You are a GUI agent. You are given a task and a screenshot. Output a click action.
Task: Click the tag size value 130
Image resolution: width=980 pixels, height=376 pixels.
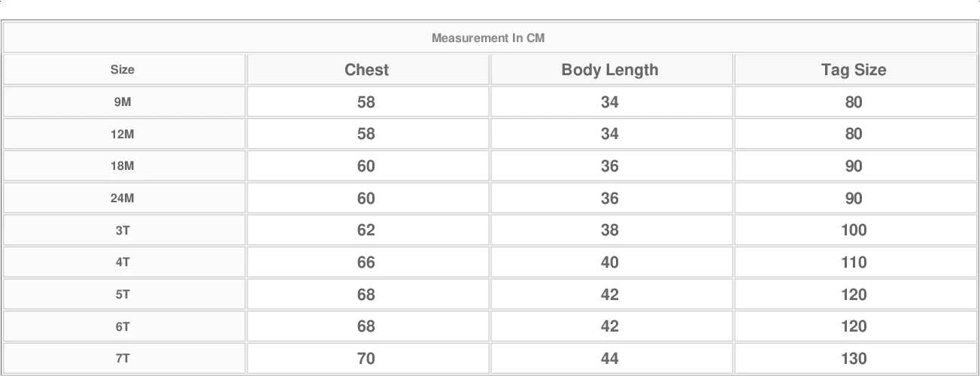click(x=854, y=359)
